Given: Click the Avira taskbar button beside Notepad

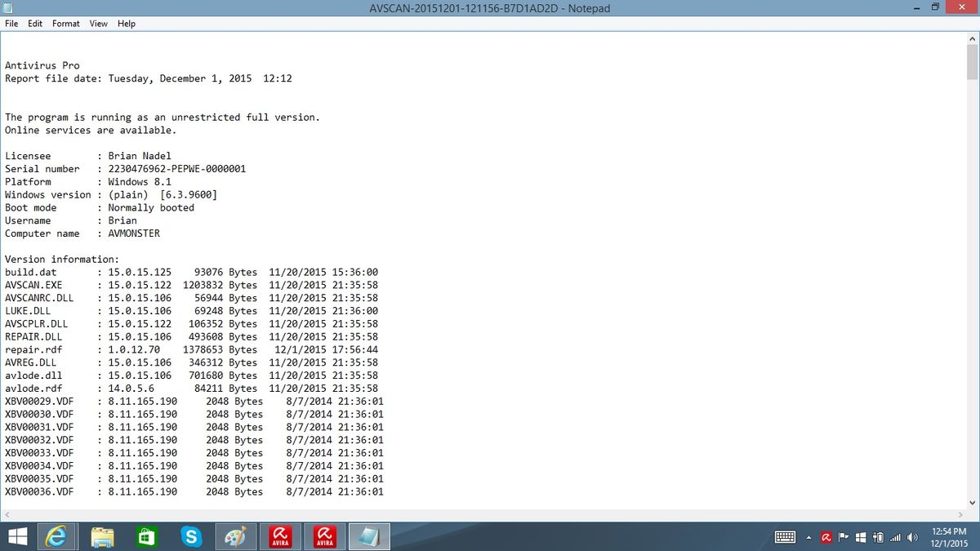Looking at the screenshot, I should [325, 536].
